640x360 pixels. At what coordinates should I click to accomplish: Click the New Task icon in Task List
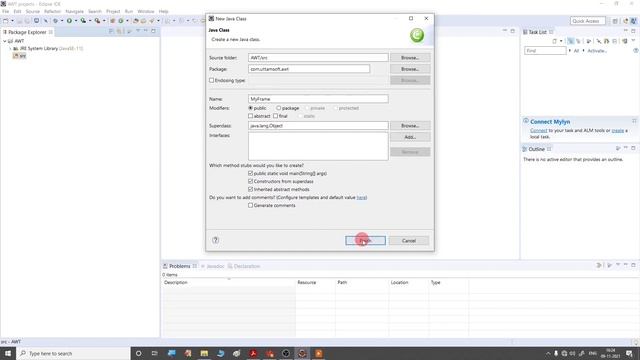[x=554, y=41]
